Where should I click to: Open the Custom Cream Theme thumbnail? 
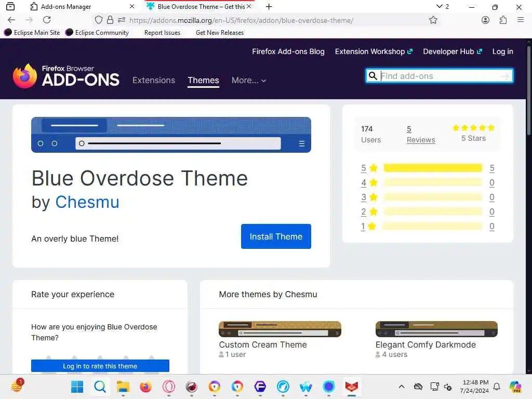(280, 329)
